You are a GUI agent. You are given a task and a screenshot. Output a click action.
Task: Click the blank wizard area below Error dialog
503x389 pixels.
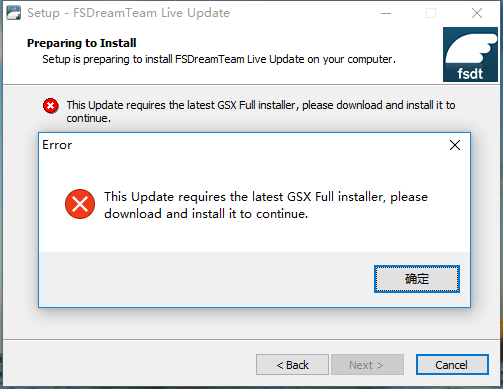point(253,323)
